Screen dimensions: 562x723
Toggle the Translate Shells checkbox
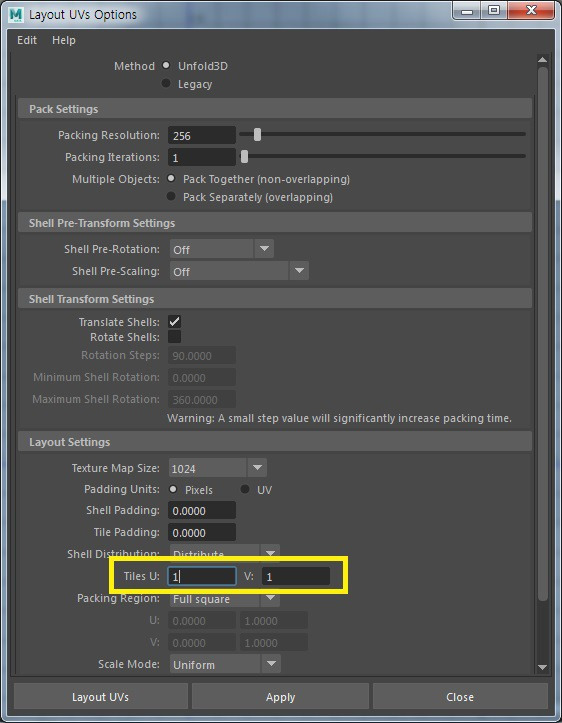(x=175, y=321)
